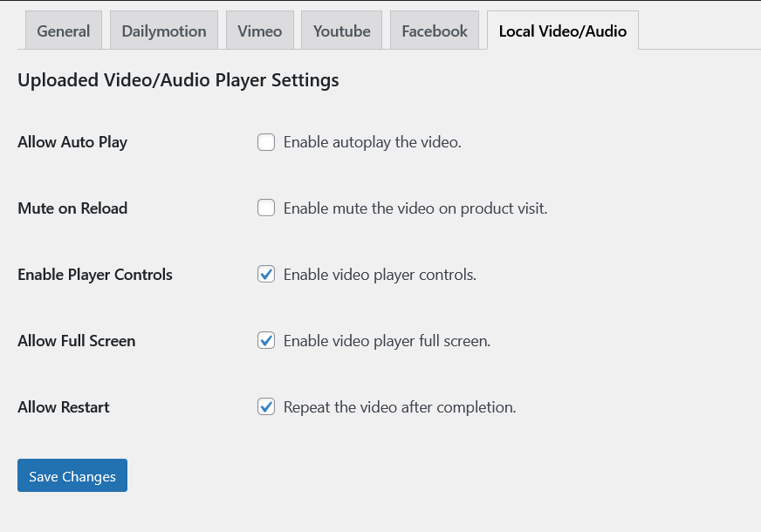This screenshot has height=532, width=761.
Task: Click the 'Enable autoplay the video.' description text
Action: 372,142
